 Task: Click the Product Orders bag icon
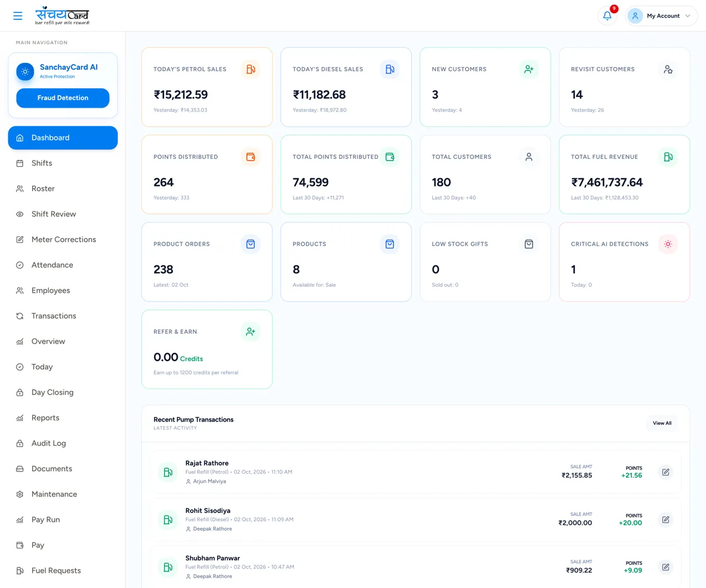(251, 244)
